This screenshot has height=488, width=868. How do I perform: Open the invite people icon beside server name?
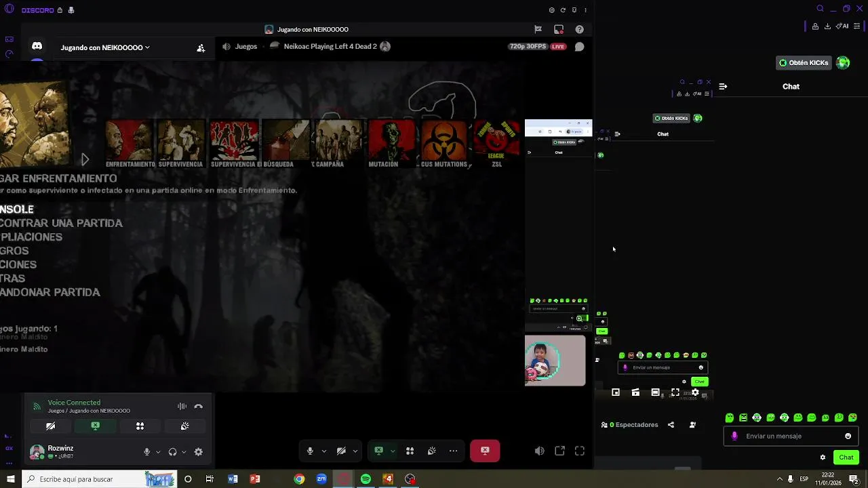click(201, 48)
